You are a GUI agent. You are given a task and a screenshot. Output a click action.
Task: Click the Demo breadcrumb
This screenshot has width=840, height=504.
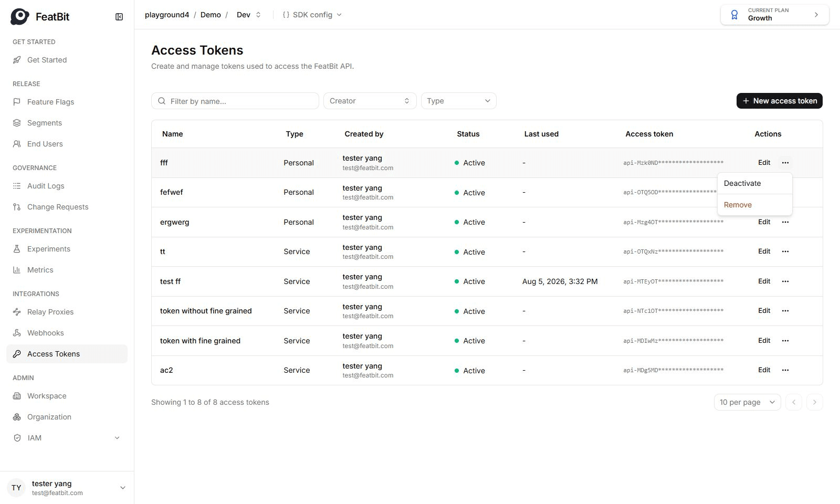[211, 15]
